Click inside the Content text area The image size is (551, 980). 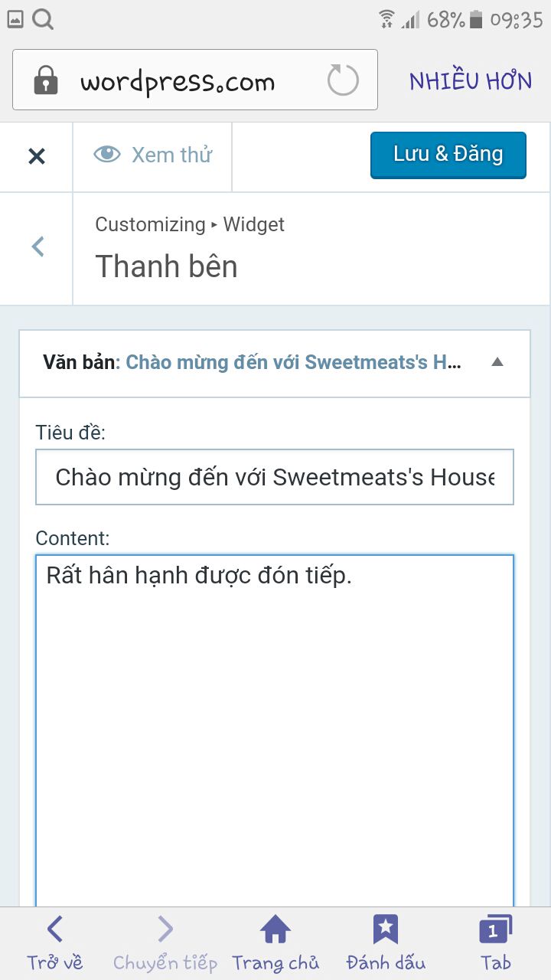tap(275, 731)
